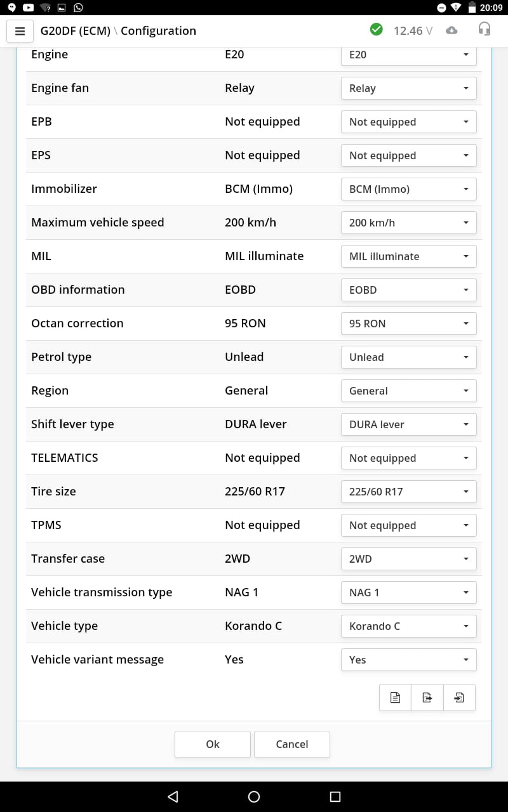Open the Vehicle transmission type NAG 1 dropdown

(408, 592)
